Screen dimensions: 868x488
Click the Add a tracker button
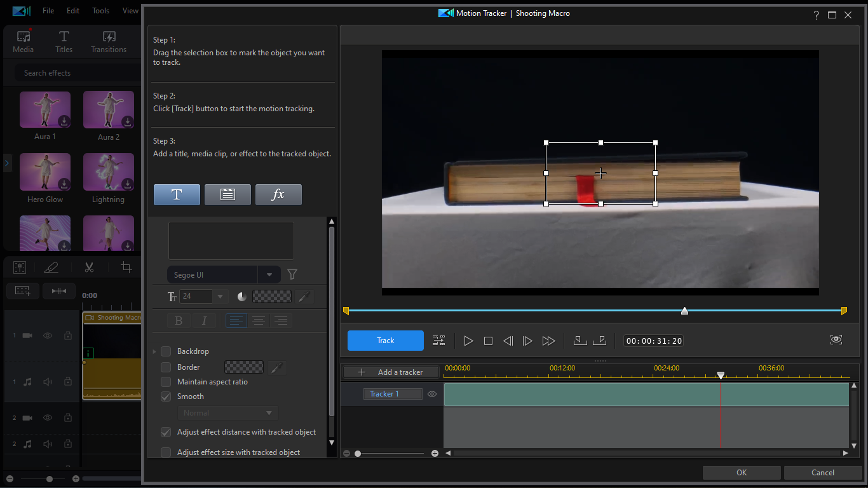pos(391,372)
